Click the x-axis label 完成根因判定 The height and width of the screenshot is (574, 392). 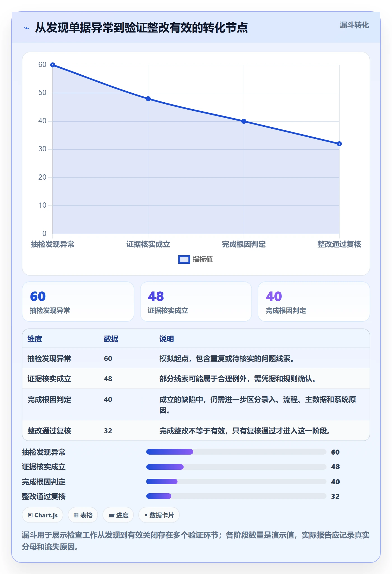coord(244,244)
